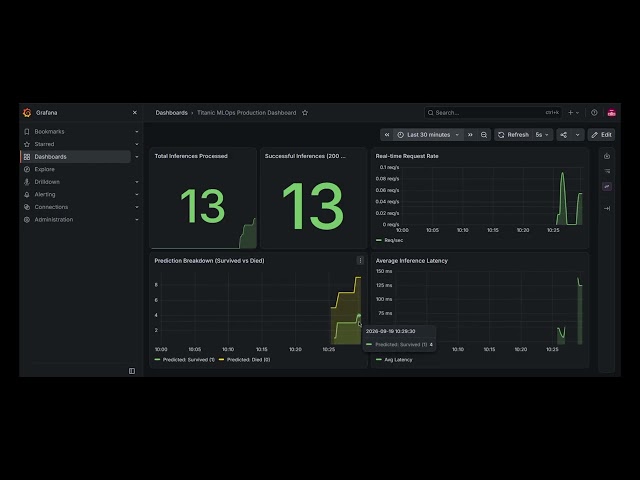Toggle the dock menu icon at sidebar bottom
This screenshot has width=640, height=480.
click(x=132, y=371)
